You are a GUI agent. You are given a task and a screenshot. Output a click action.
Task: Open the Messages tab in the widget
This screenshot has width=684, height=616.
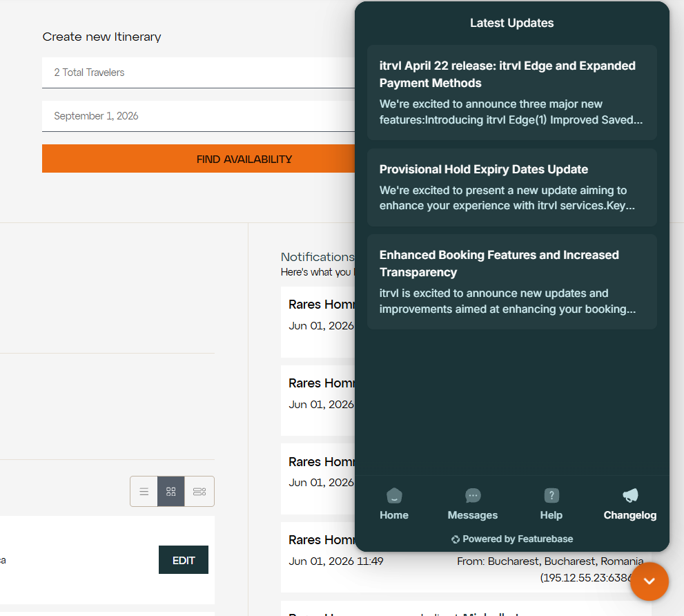472,504
